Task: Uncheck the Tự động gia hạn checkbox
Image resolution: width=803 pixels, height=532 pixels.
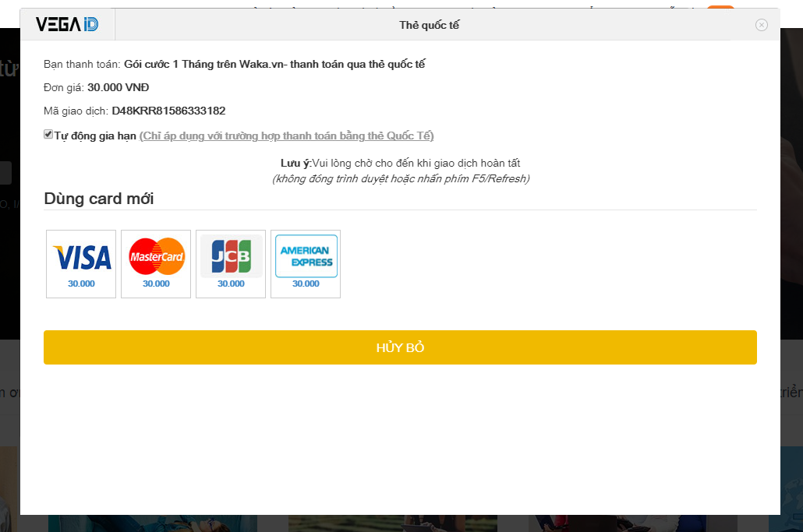Action: 48,135
